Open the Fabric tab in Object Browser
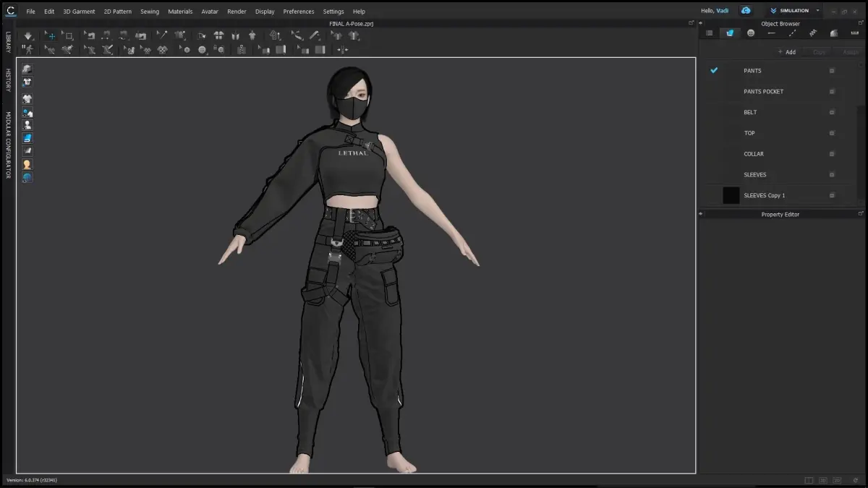The width and height of the screenshot is (868, 488). pos(730,33)
